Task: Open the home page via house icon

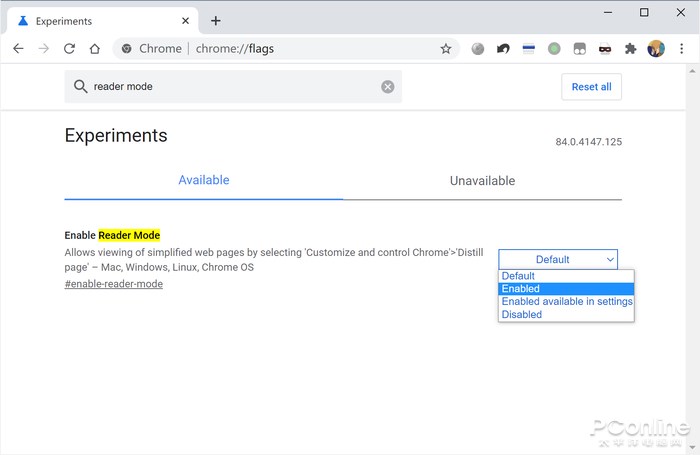Action: coord(95,48)
